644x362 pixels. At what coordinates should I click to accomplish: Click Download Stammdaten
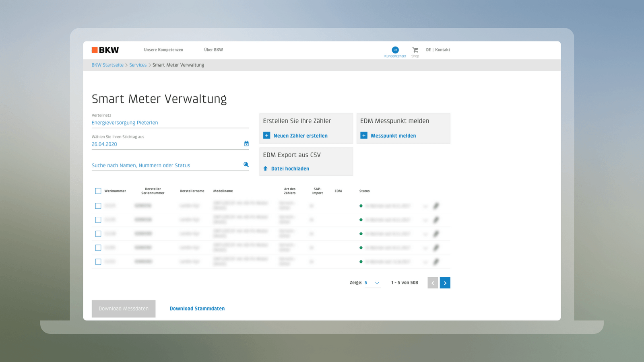pyautogui.click(x=197, y=309)
